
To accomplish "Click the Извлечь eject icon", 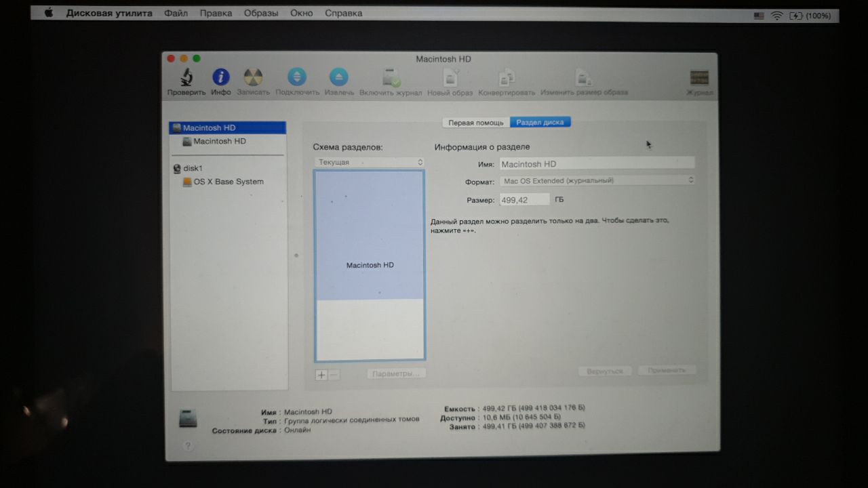I will pyautogui.click(x=338, y=77).
